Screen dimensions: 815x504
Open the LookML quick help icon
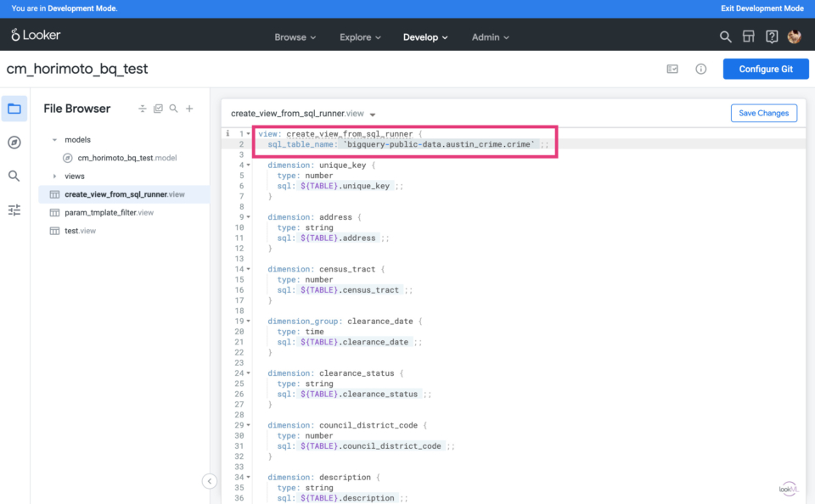788,489
